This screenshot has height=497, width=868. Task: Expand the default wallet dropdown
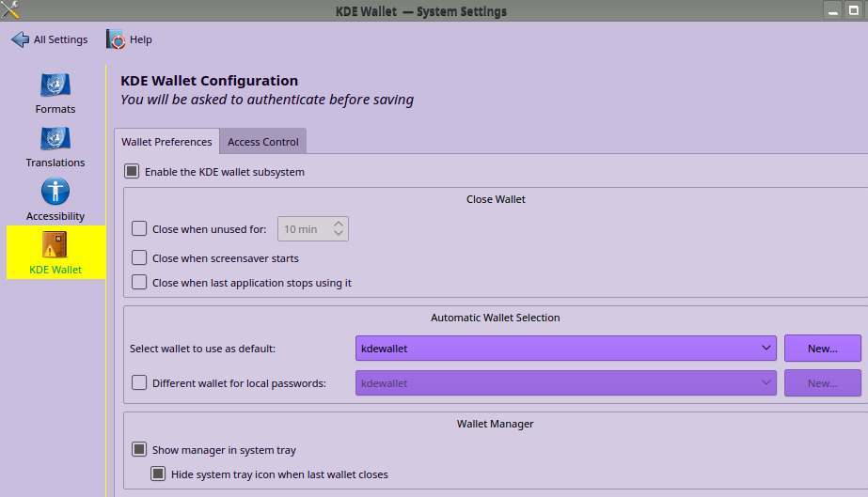click(x=565, y=349)
